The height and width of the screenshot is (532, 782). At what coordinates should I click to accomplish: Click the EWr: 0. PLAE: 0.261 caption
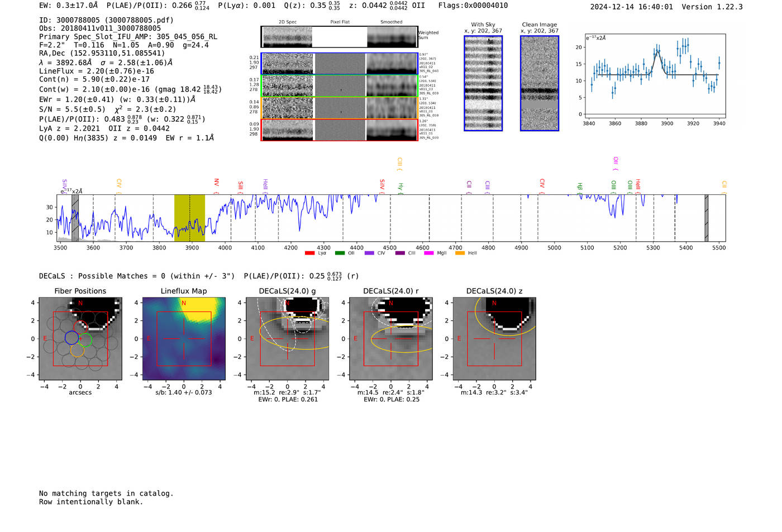288,399
